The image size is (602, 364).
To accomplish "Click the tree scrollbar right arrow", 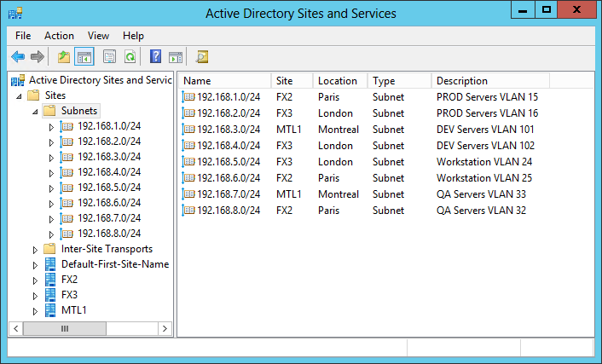I will [165, 329].
